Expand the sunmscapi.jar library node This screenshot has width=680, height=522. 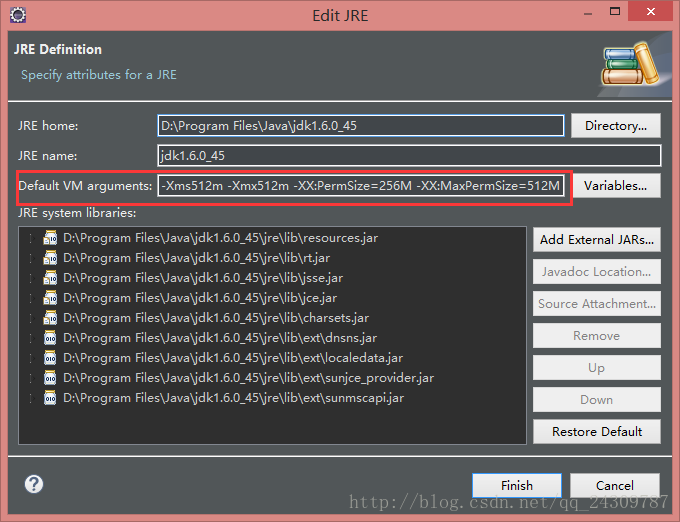tap(31, 398)
